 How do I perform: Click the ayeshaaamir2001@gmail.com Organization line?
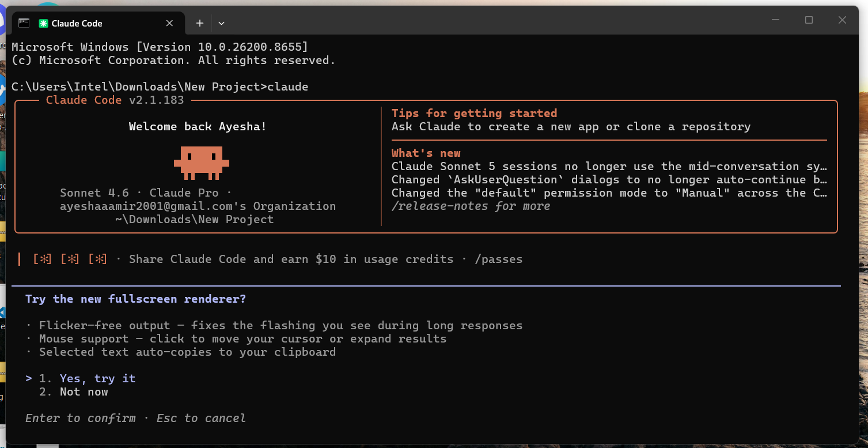coord(198,206)
